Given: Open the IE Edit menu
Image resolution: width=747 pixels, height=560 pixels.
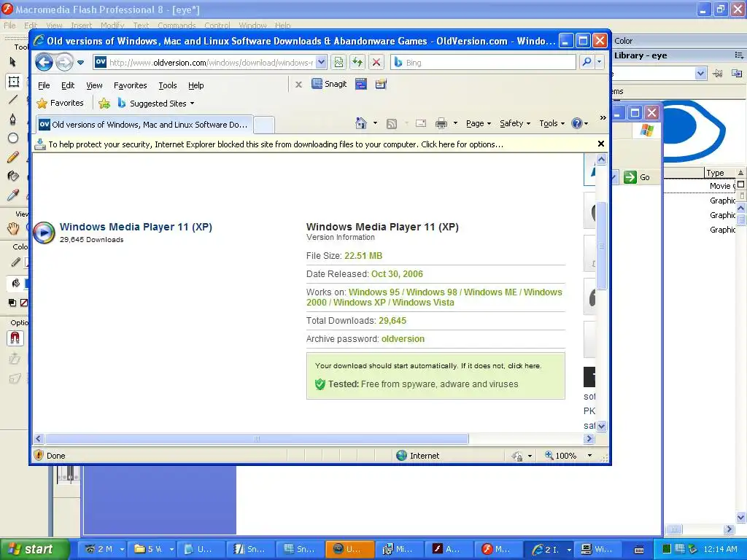Looking at the screenshot, I should coord(68,85).
